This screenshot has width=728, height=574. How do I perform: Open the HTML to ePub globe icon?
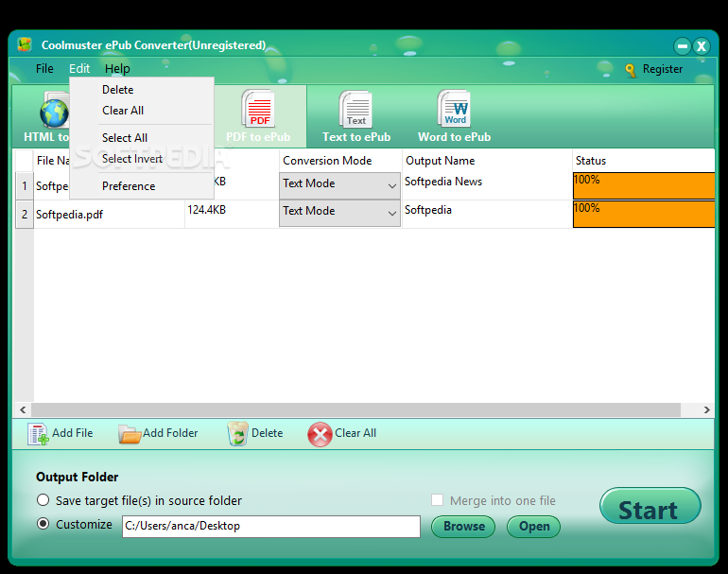tap(54, 112)
